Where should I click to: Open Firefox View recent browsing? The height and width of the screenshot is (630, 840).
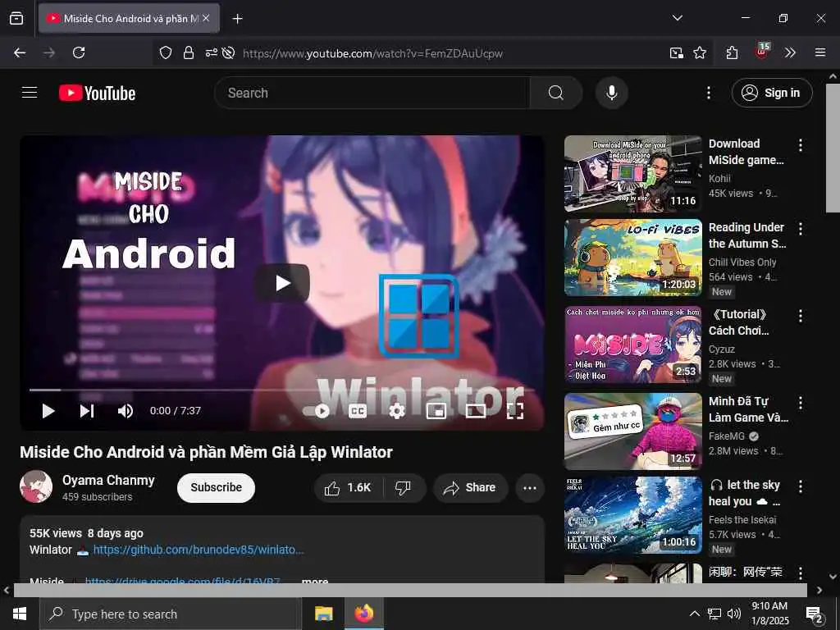(x=16, y=18)
